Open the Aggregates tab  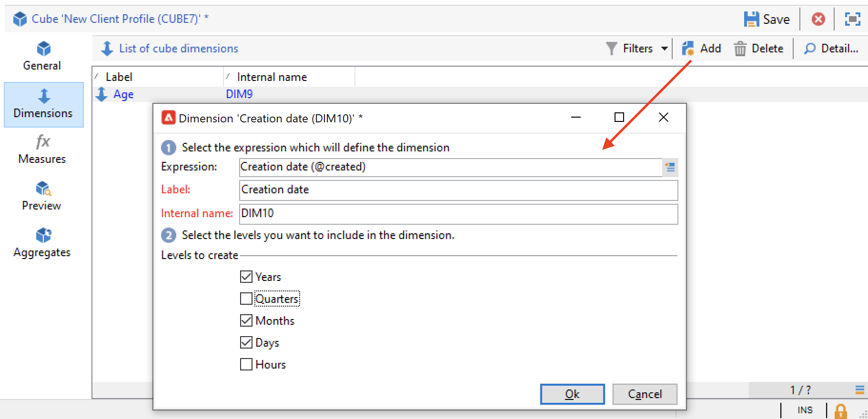(42, 243)
